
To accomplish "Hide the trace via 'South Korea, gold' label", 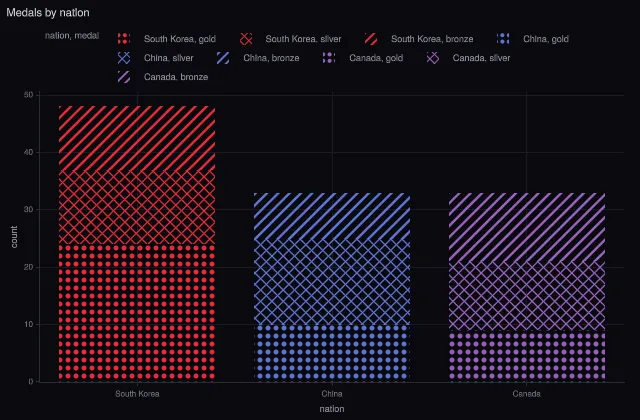I will coord(180,39).
